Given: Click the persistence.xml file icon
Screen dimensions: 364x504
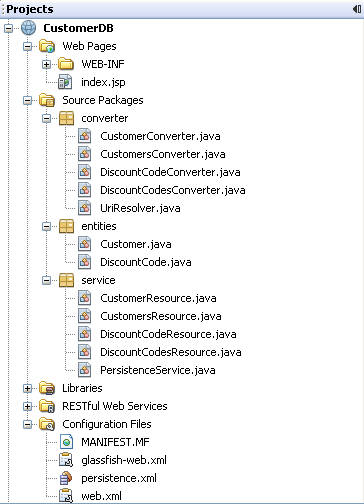Looking at the screenshot, I should click(x=66, y=478).
